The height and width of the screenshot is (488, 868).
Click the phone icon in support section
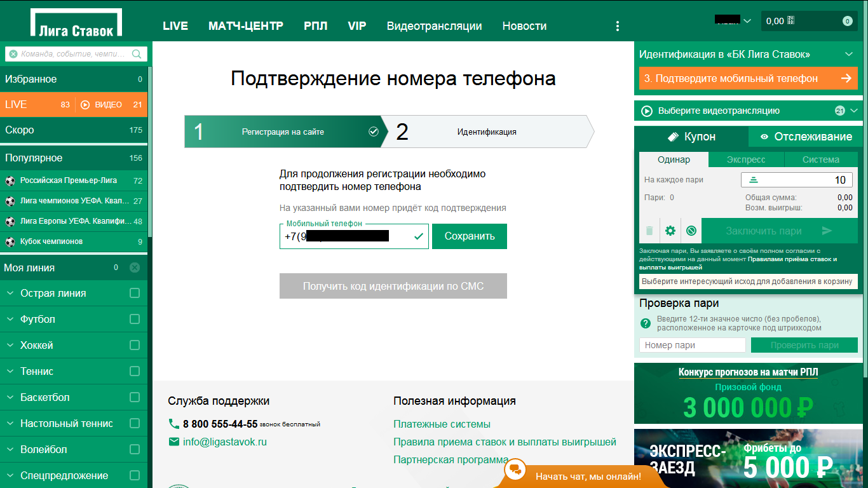click(x=174, y=424)
